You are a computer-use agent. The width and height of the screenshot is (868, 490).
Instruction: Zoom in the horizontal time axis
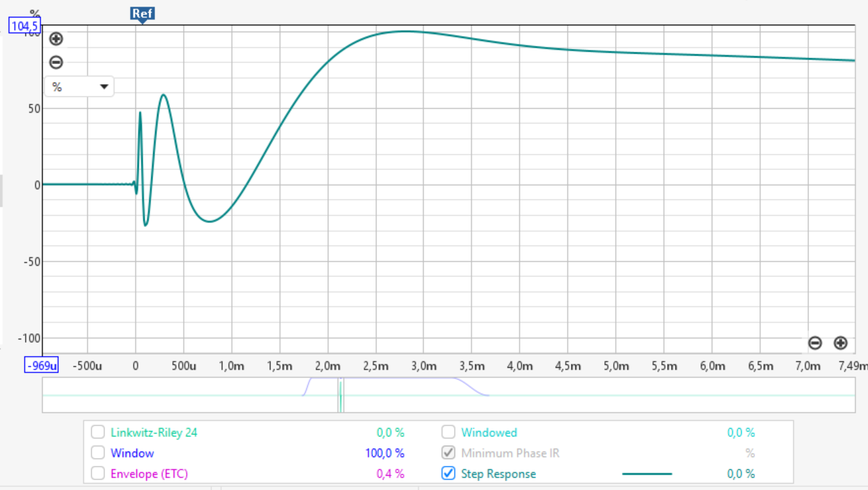pos(841,343)
